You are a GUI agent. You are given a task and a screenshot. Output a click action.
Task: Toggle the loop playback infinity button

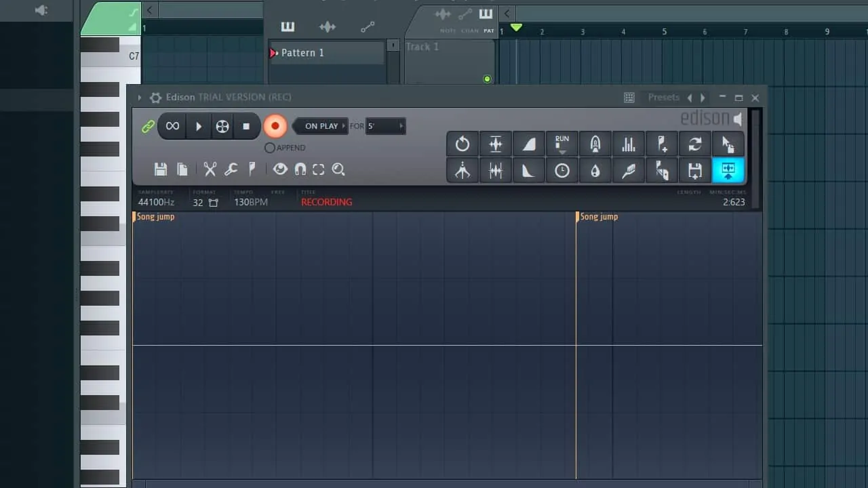[172, 126]
